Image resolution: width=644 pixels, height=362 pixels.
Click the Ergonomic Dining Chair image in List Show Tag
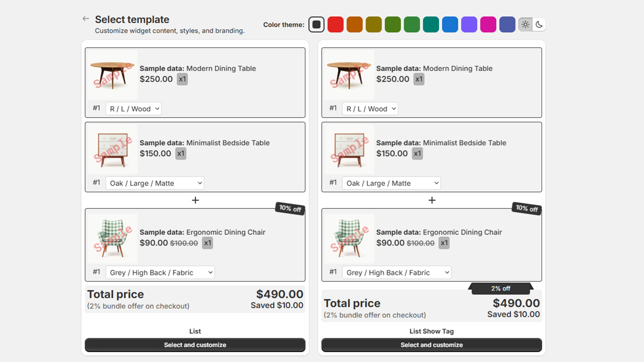tap(349, 239)
